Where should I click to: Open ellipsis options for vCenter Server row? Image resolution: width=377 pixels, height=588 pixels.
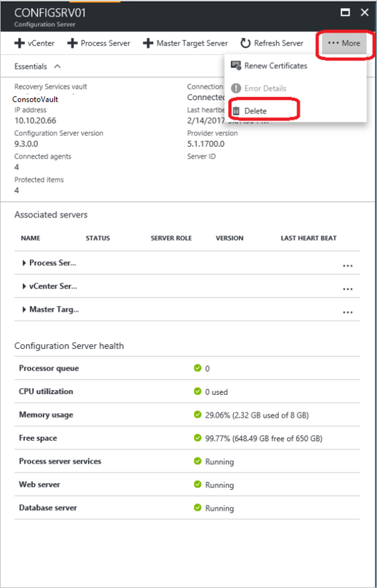tap(348, 289)
